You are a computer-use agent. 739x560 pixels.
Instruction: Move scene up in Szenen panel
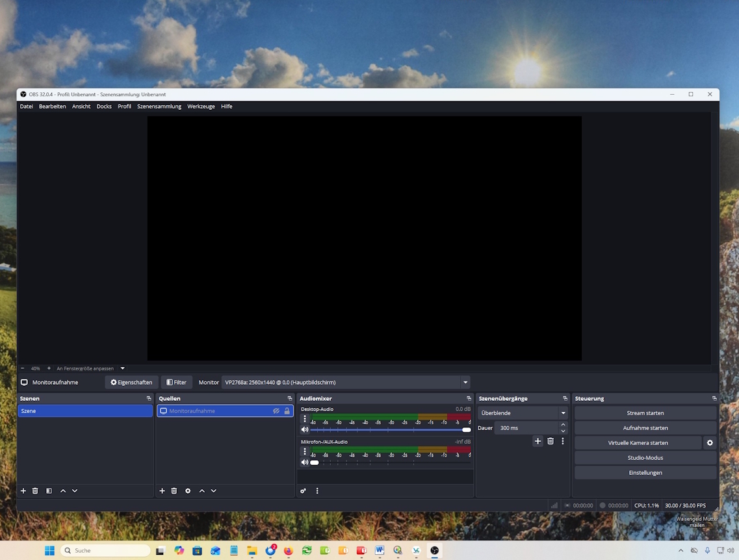[x=63, y=490]
